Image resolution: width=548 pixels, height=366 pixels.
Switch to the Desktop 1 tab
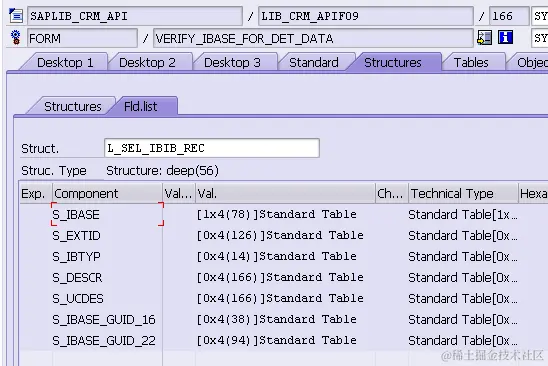point(65,63)
